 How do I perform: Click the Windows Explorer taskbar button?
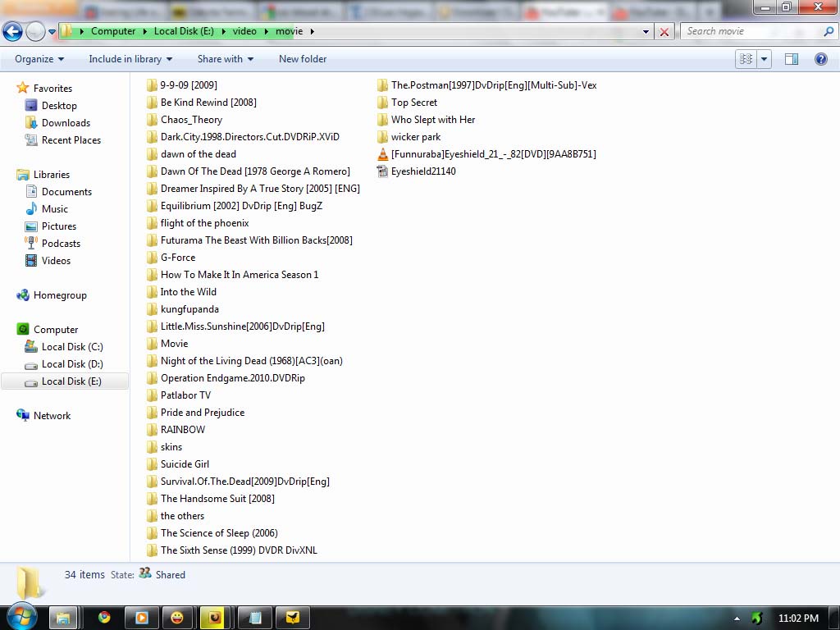pyautogui.click(x=64, y=618)
